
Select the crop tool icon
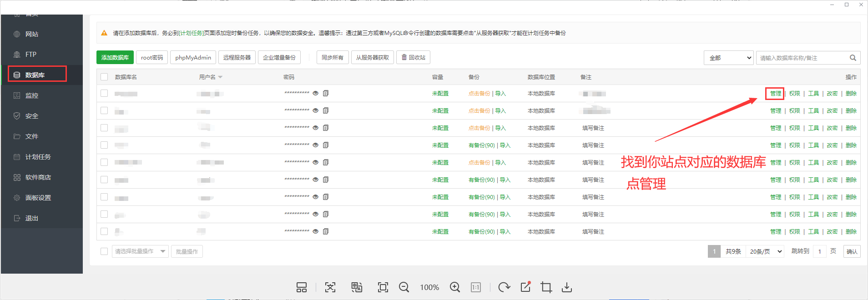pyautogui.click(x=546, y=287)
